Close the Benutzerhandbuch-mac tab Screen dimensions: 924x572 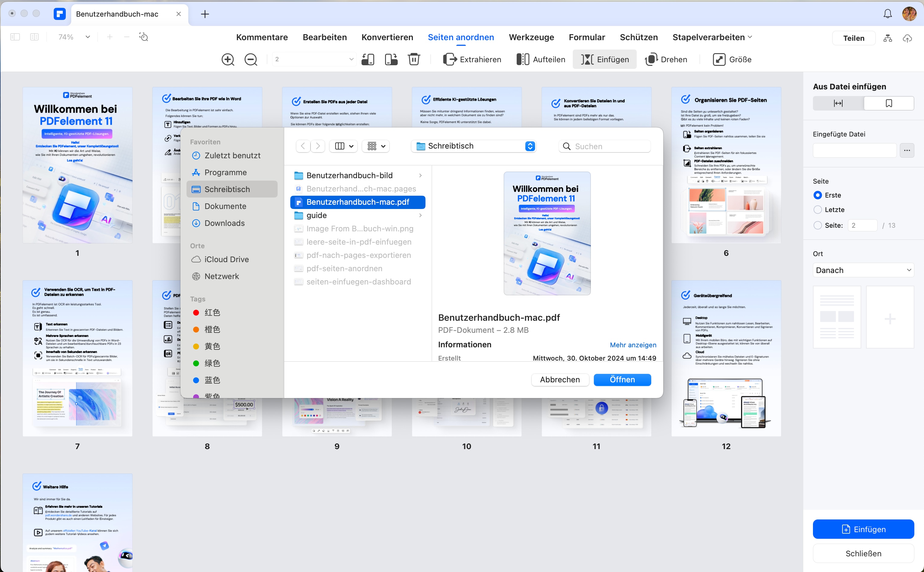pos(178,14)
